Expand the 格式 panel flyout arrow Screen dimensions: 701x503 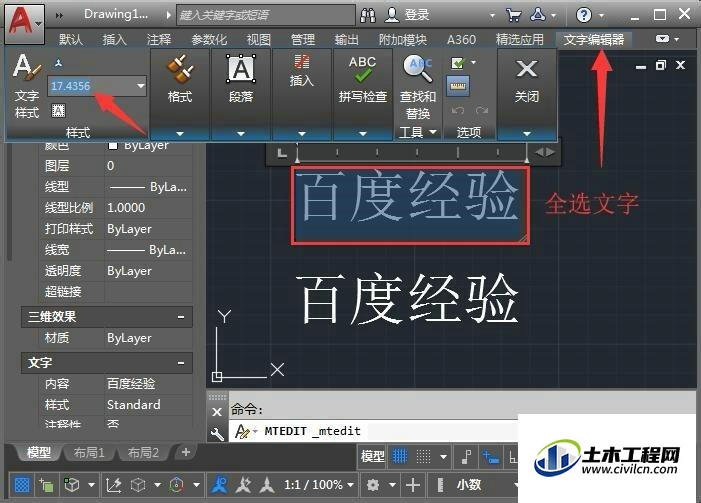180,134
